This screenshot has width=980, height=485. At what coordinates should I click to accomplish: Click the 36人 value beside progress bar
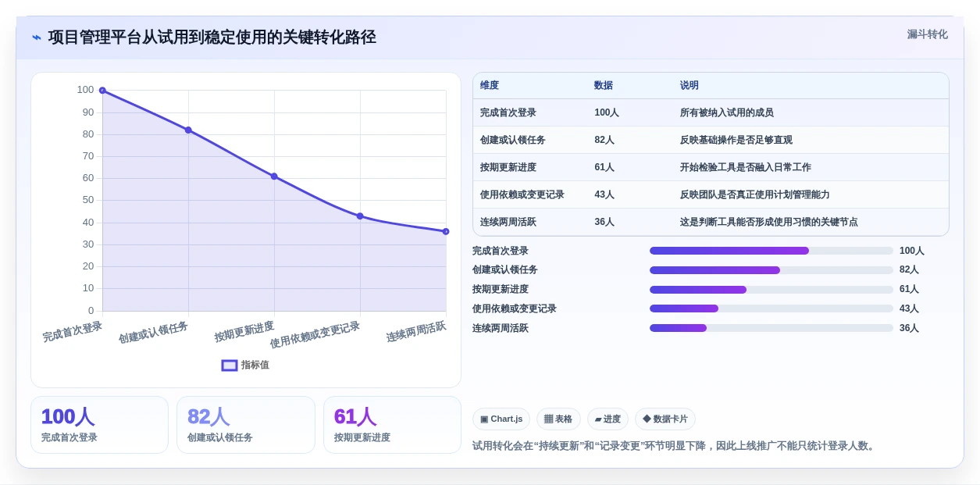click(x=909, y=328)
